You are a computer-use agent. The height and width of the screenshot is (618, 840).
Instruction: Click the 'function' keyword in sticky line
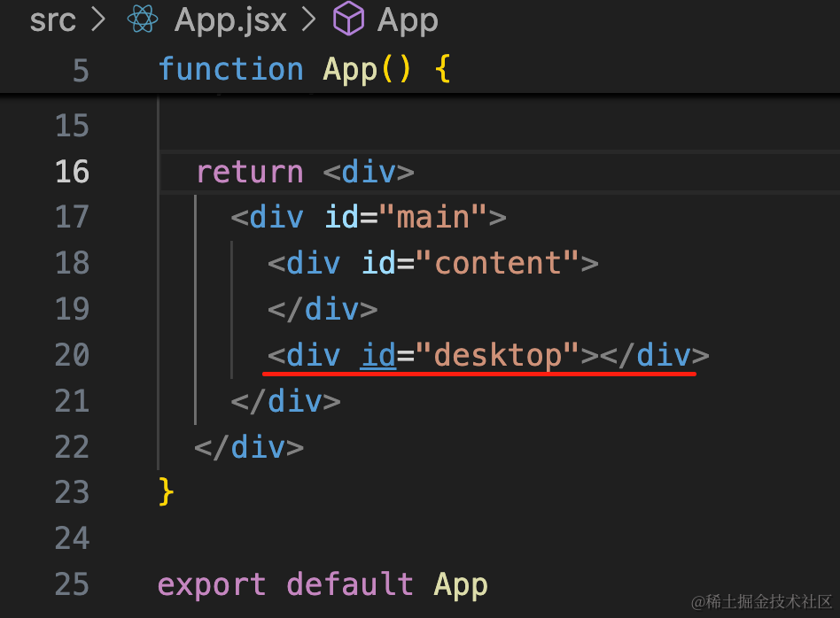(231, 70)
